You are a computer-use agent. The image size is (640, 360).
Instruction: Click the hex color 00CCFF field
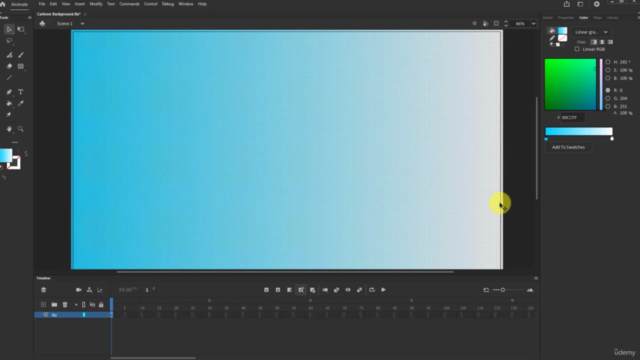tap(572, 118)
